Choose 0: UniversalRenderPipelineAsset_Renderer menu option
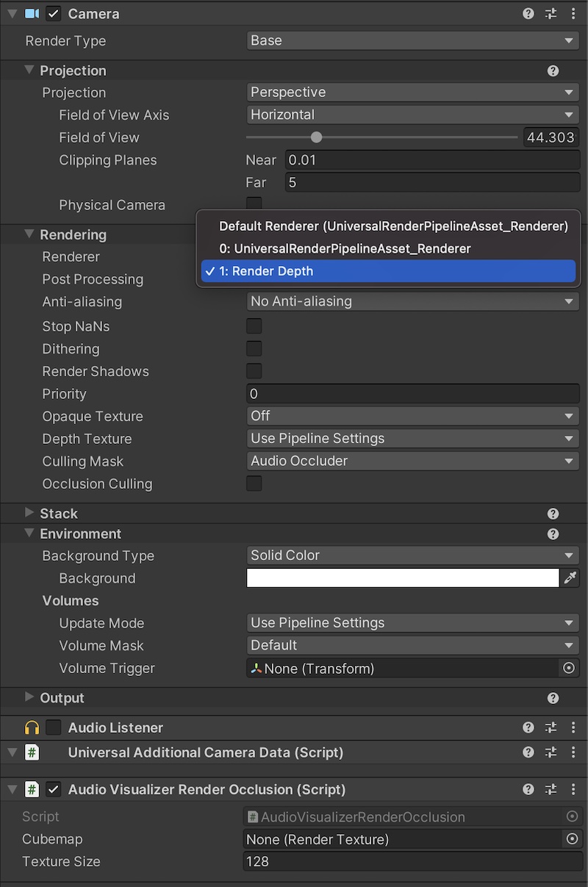 [x=345, y=248]
